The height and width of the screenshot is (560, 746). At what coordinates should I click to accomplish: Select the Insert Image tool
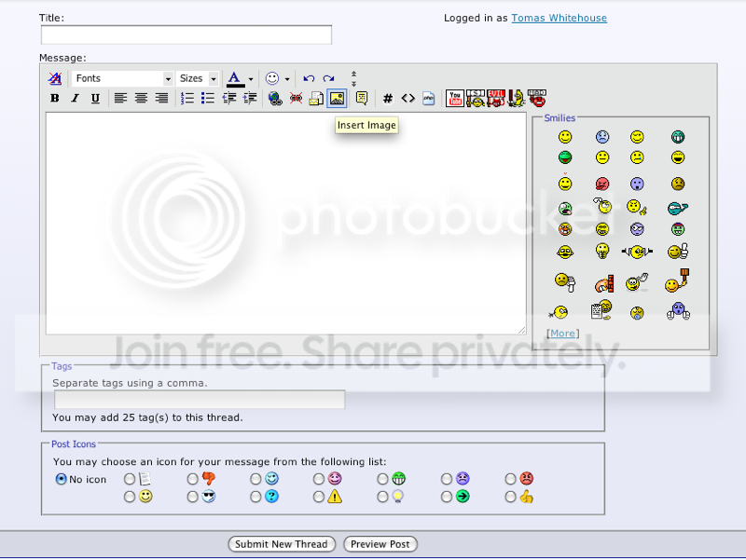coord(337,98)
